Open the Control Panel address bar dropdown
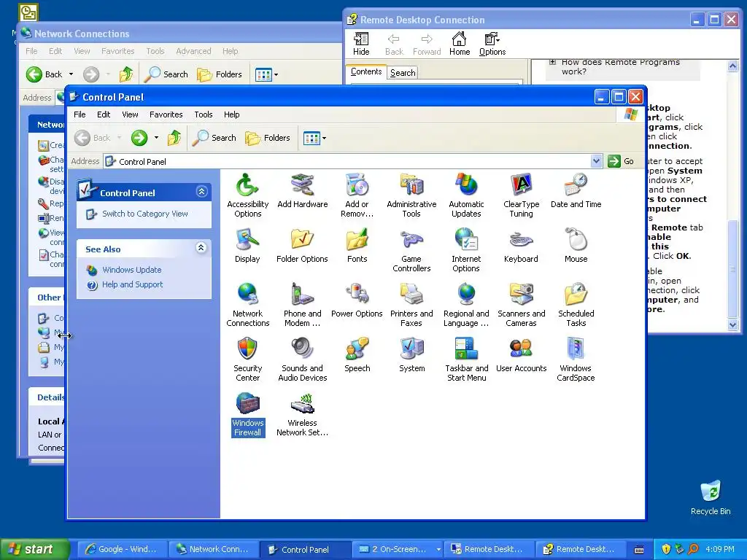Image resolution: width=747 pixels, height=560 pixels. [596, 161]
